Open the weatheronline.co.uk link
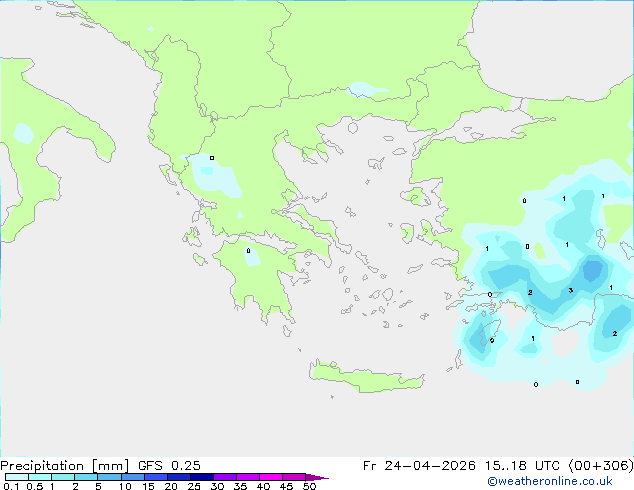 tap(550, 481)
